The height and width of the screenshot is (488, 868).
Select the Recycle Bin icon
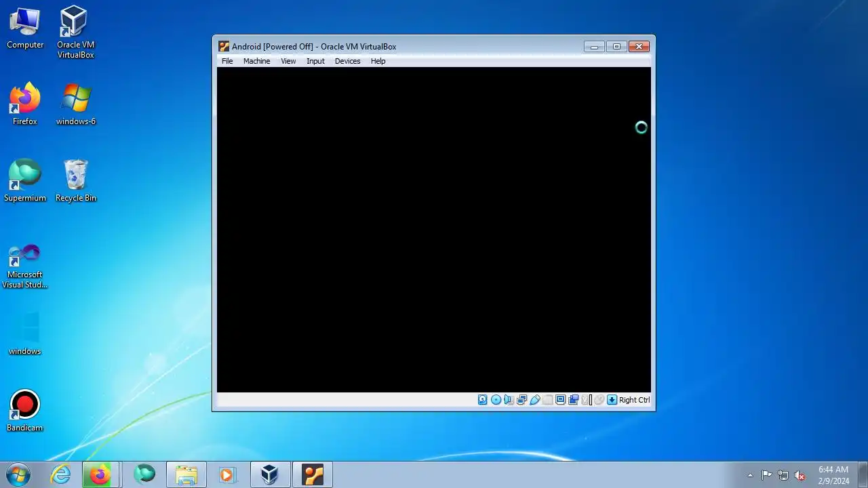pos(75,181)
